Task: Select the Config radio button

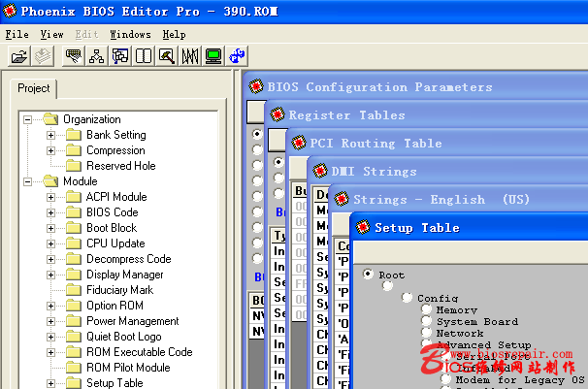Action: [407, 298]
